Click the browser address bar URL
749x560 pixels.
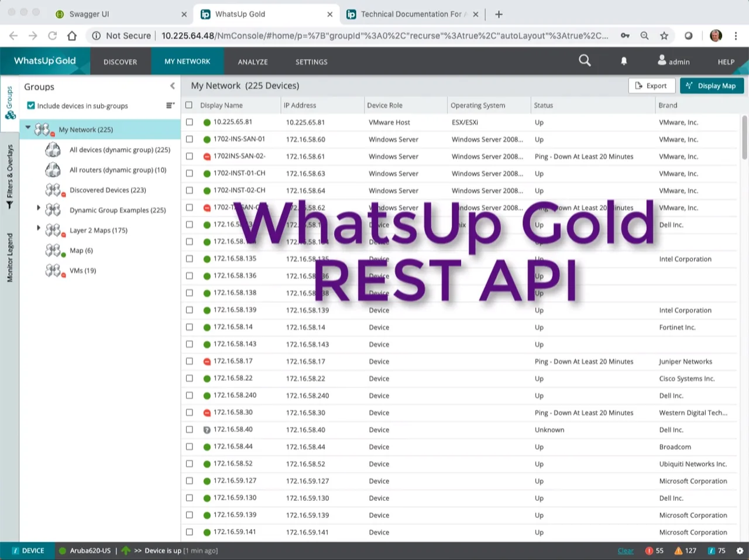(384, 36)
